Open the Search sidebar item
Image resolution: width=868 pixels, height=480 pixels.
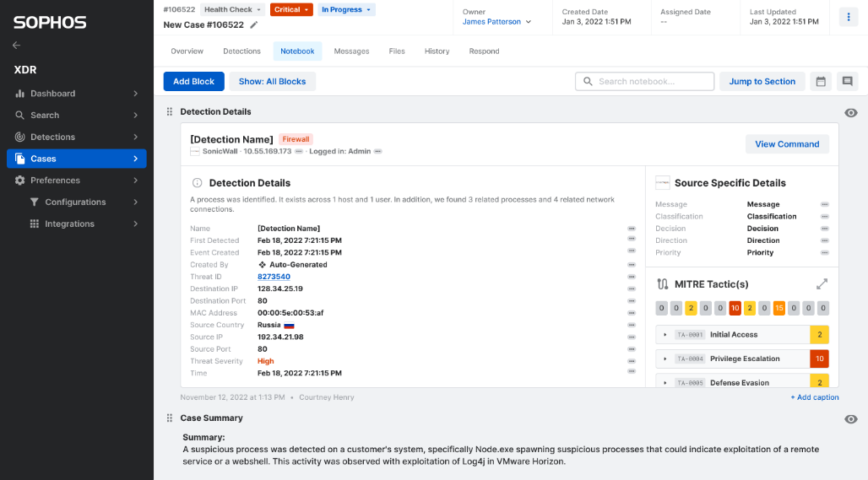(76, 115)
